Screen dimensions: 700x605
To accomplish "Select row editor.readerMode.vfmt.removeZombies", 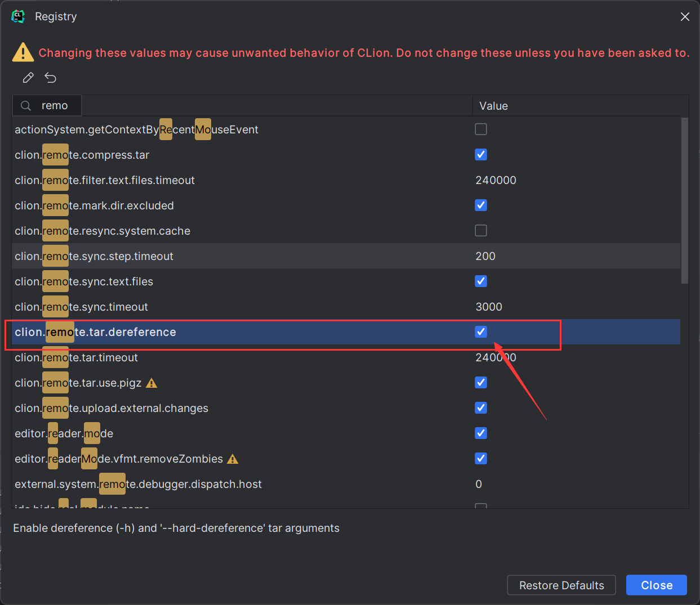I will coord(346,459).
